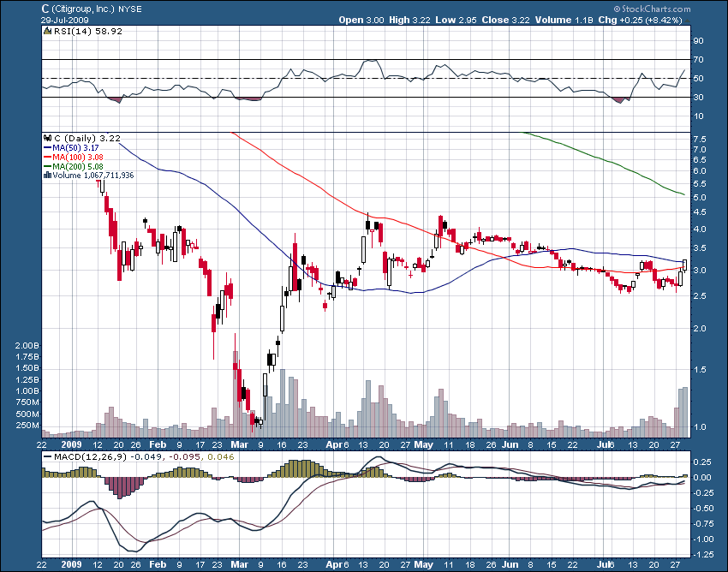Click the Low 2.95 value in the header
The height and width of the screenshot is (572, 728).
pos(456,20)
